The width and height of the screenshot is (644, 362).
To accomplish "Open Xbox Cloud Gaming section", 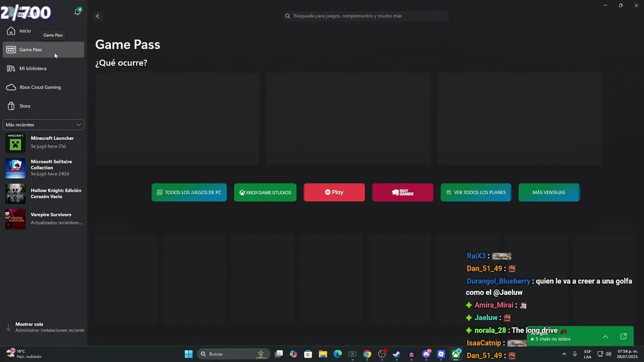I will click(x=43, y=87).
